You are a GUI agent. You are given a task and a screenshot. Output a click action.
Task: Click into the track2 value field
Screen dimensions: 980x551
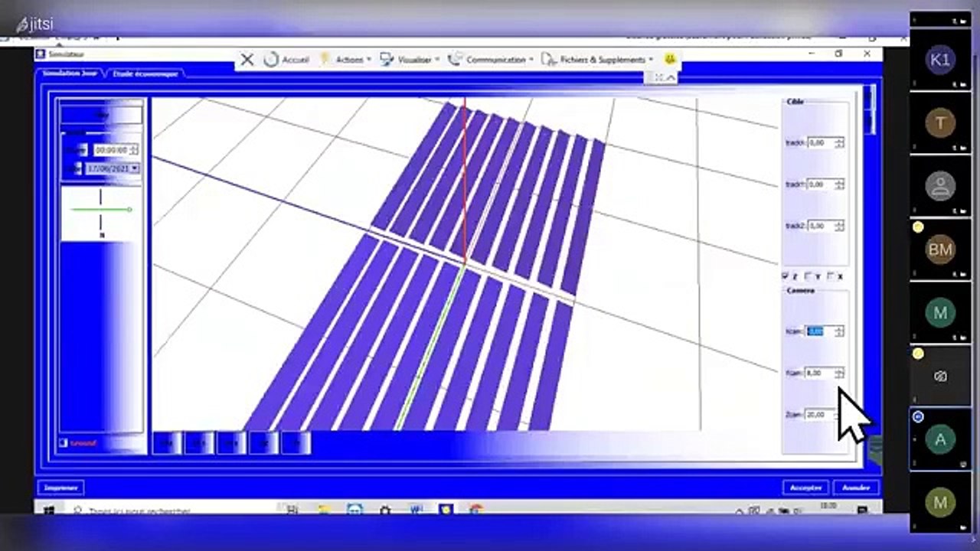tap(821, 226)
